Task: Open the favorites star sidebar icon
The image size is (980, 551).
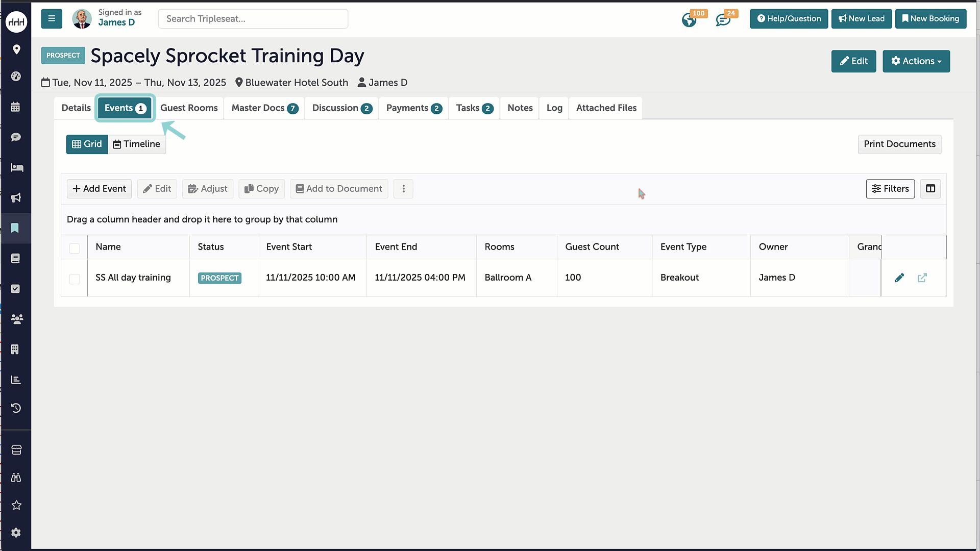Action: pyautogui.click(x=16, y=505)
